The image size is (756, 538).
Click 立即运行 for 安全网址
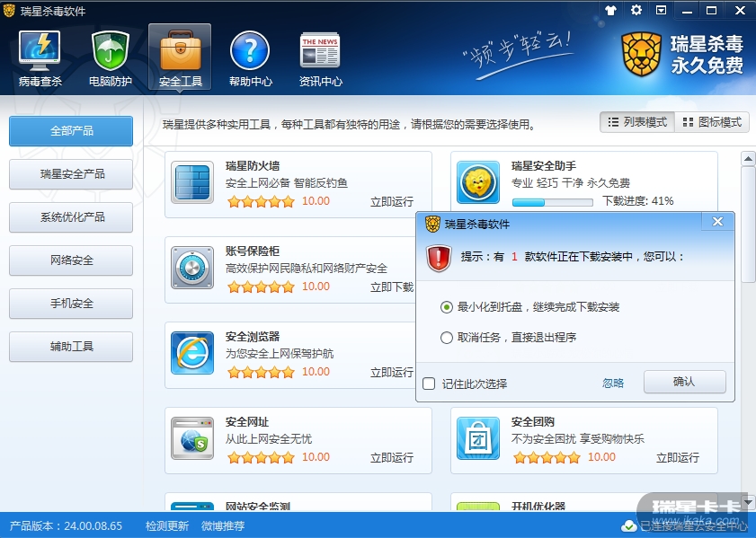click(392, 457)
